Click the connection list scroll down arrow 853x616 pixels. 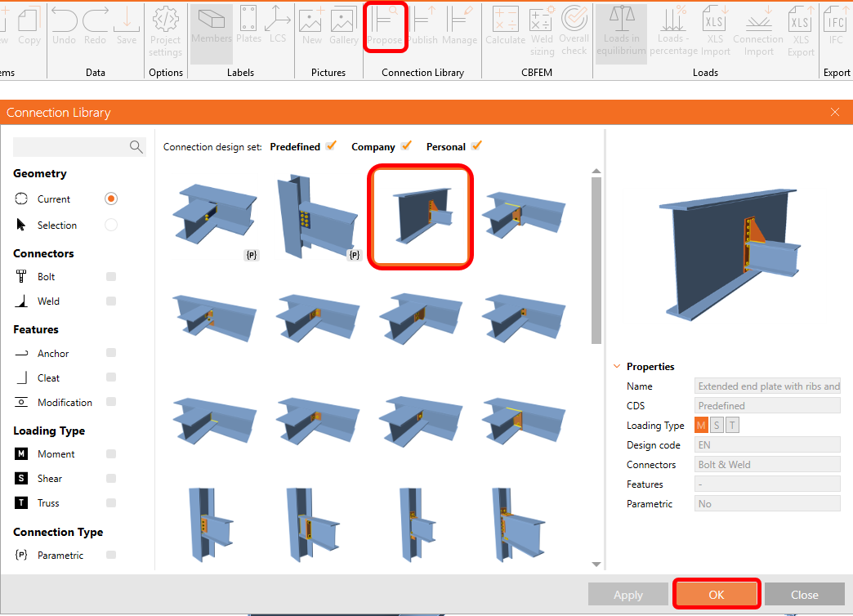click(x=596, y=565)
